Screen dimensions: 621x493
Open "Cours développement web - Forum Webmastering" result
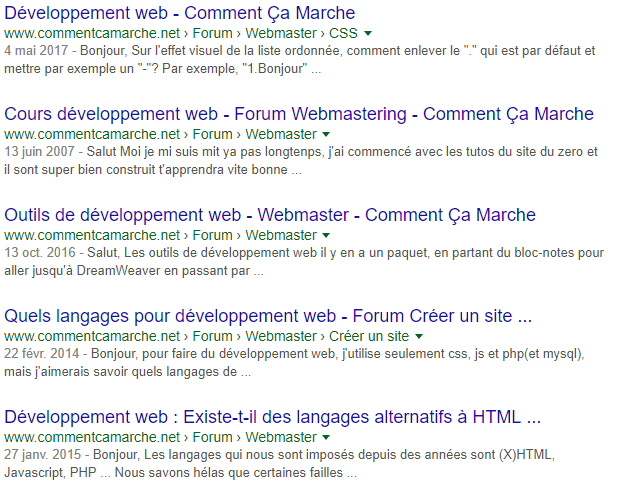[x=299, y=114]
